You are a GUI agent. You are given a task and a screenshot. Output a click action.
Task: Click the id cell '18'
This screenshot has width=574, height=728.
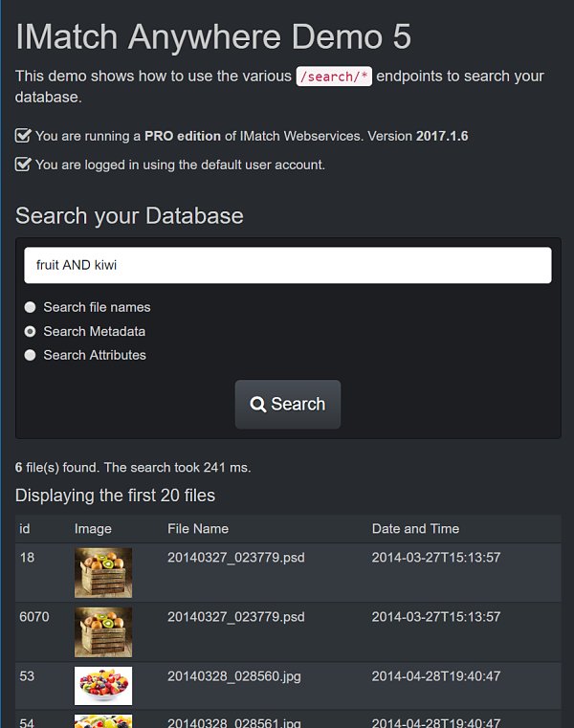(27, 557)
